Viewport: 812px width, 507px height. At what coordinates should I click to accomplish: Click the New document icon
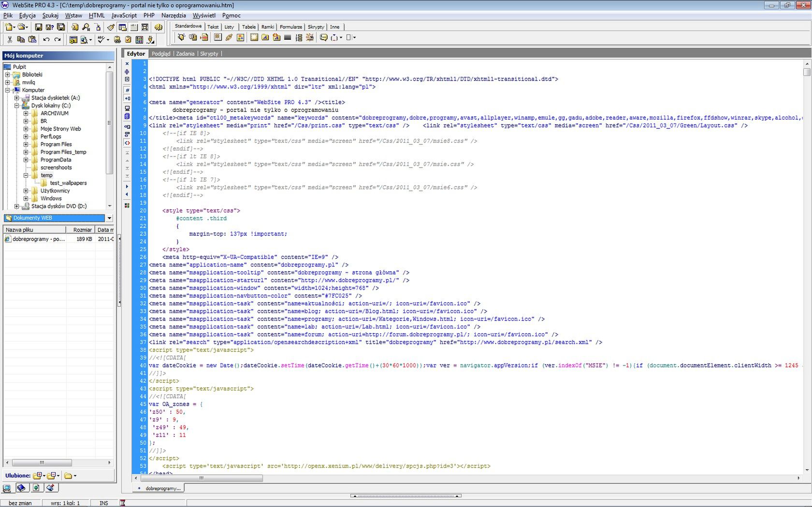(x=8, y=27)
